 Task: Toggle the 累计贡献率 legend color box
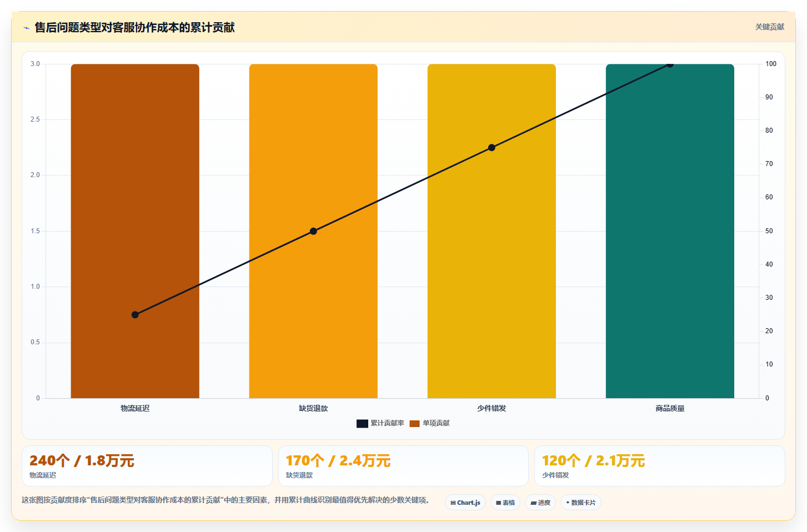pyautogui.click(x=362, y=424)
